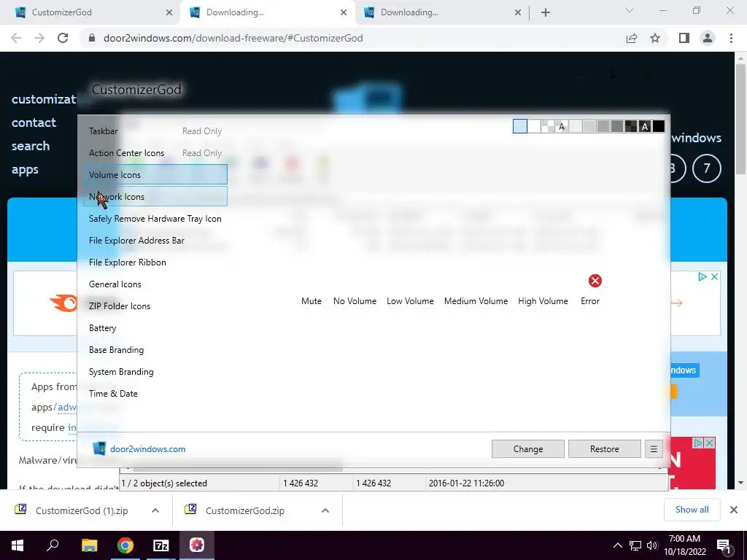Click the Restore button
747x560 pixels.
click(605, 449)
